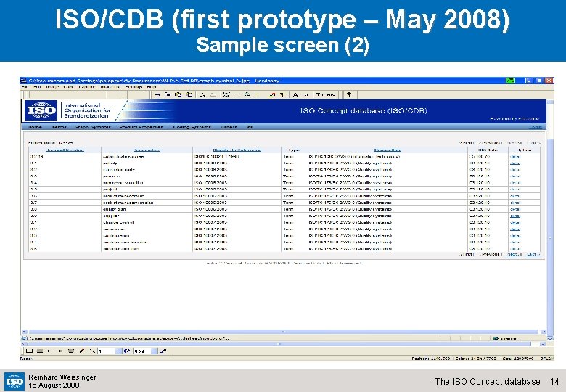
Task: Open the Graph. symbols navigation tab
Action: coord(93,127)
